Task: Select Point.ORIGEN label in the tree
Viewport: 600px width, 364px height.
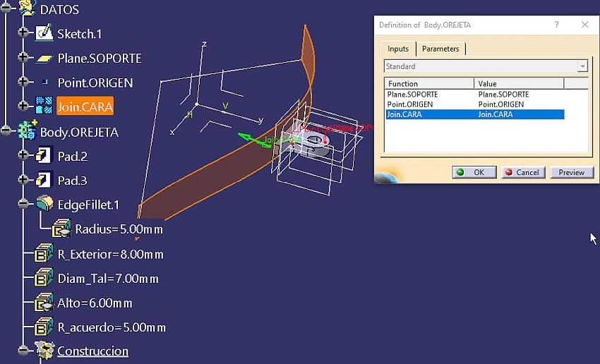Action: (95, 83)
